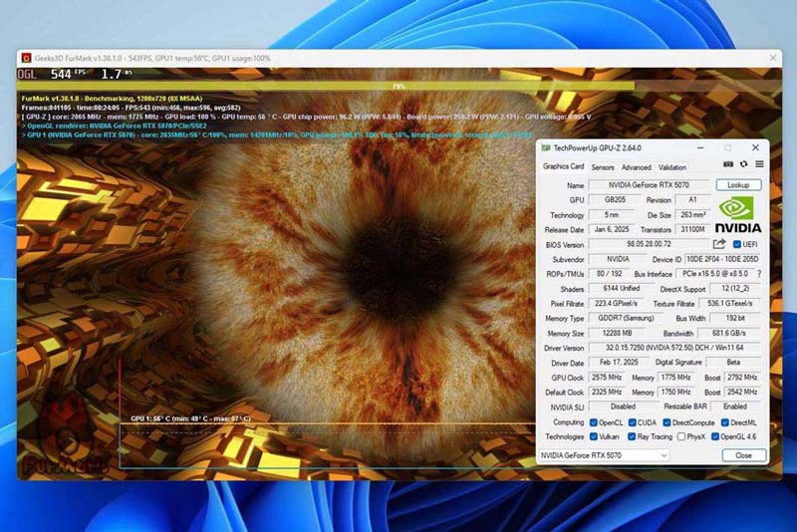This screenshot has height=532, width=797.
Task: Click the Bus Width value 192 bit
Action: 735,318
